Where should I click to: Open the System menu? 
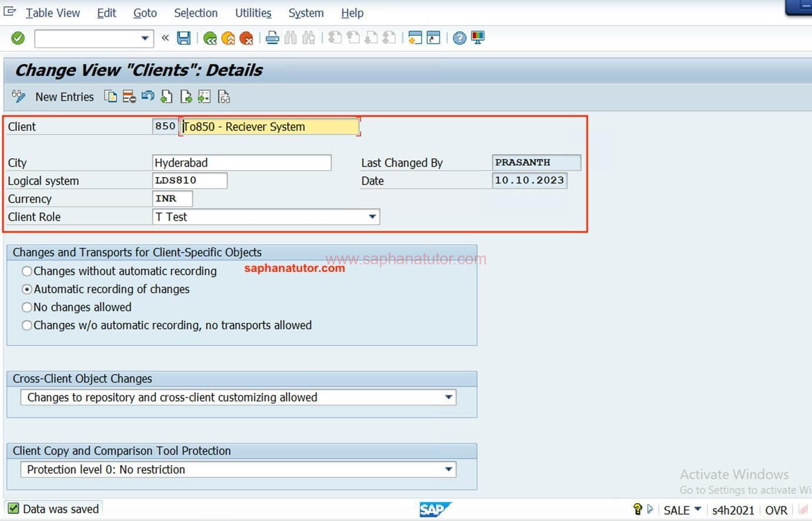[x=306, y=13]
